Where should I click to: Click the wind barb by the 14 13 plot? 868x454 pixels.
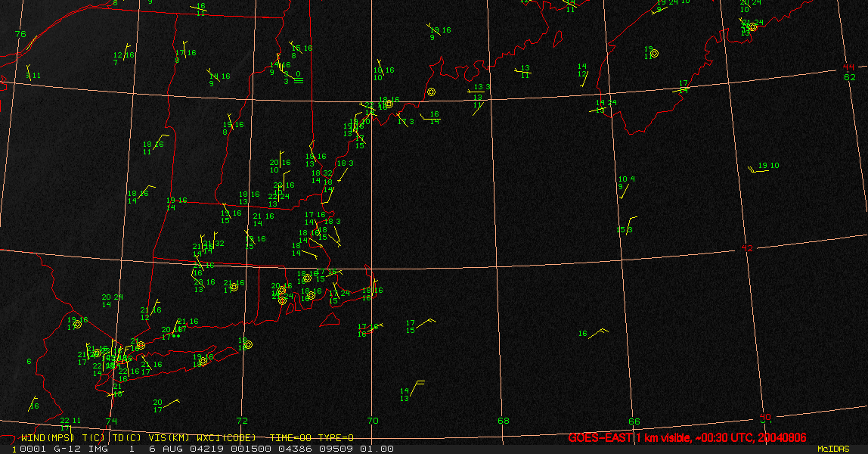pos(417,388)
